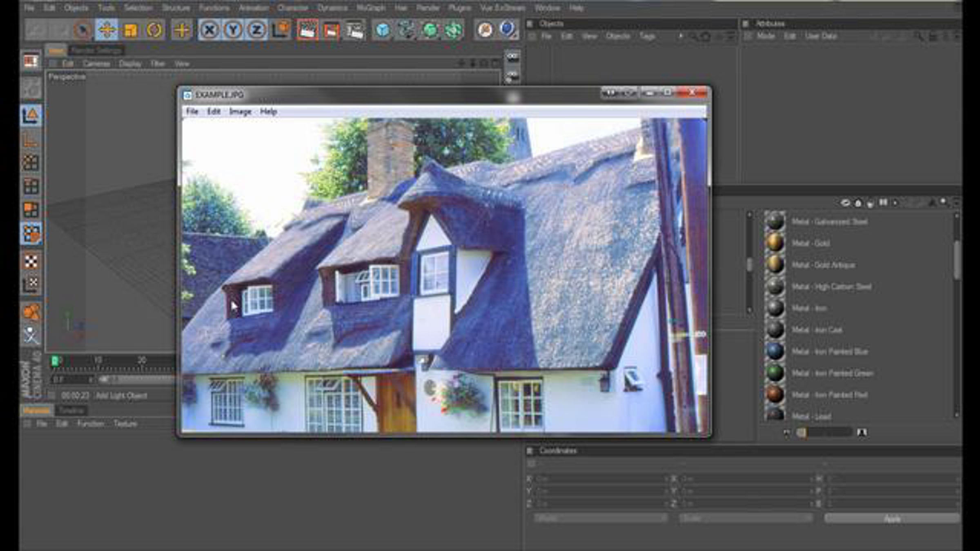This screenshot has height=551, width=980.
Task: Click the green frame marker on timeline
Action: (x=55, y=361)
